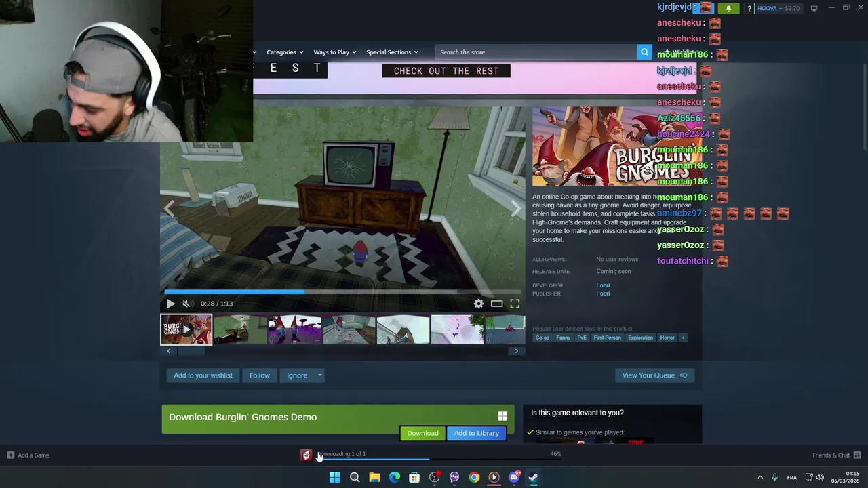Open Google Chrome from taskbar

(474, 477)
